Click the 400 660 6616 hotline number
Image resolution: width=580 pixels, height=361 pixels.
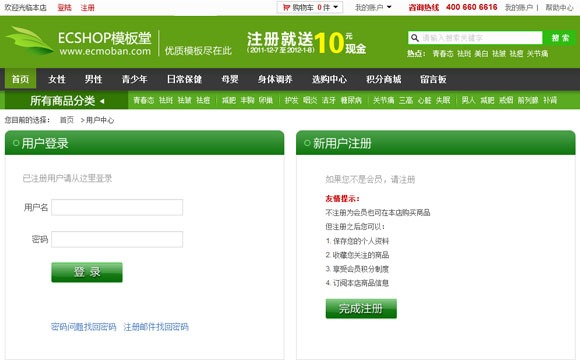472,7
